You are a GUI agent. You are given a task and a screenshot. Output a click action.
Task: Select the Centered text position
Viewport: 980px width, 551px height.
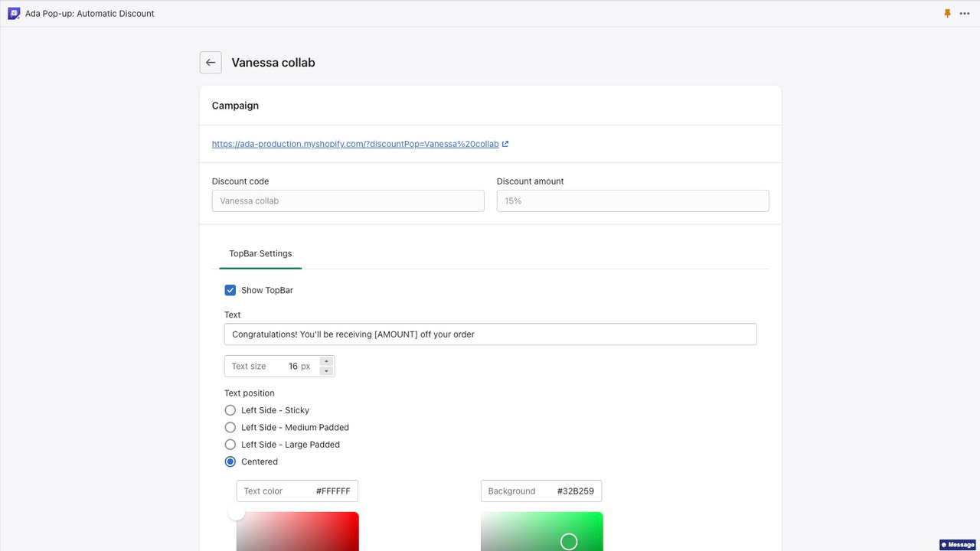tap(230, 461)
